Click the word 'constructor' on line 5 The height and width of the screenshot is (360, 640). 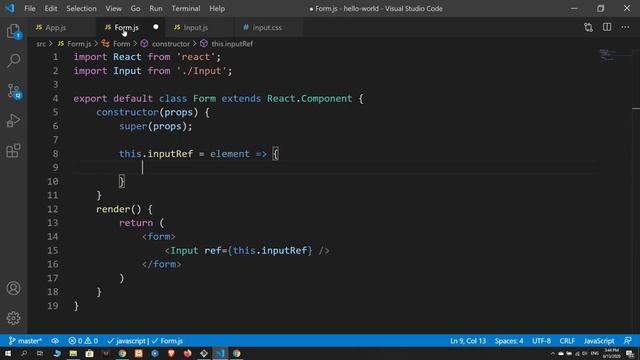pos(127,112)
